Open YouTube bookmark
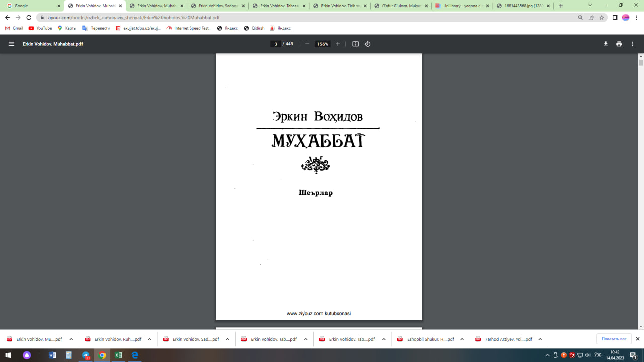This screenshot has height=362, width=644. 40,28
